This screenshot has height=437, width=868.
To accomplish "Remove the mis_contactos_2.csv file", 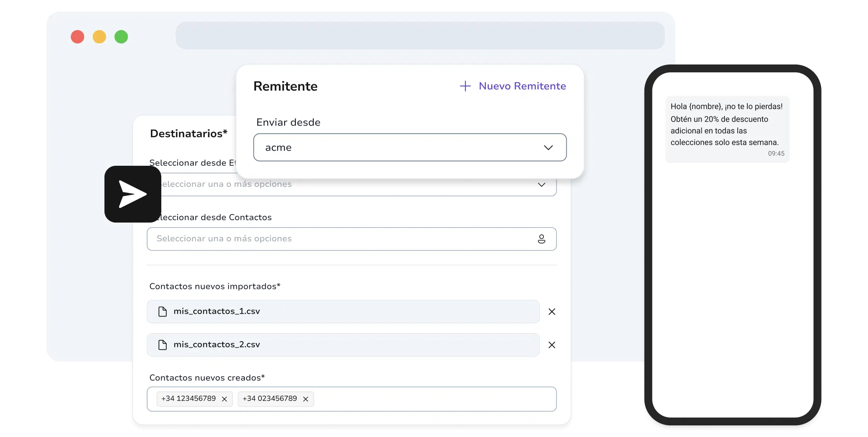I will coord(552,345).
